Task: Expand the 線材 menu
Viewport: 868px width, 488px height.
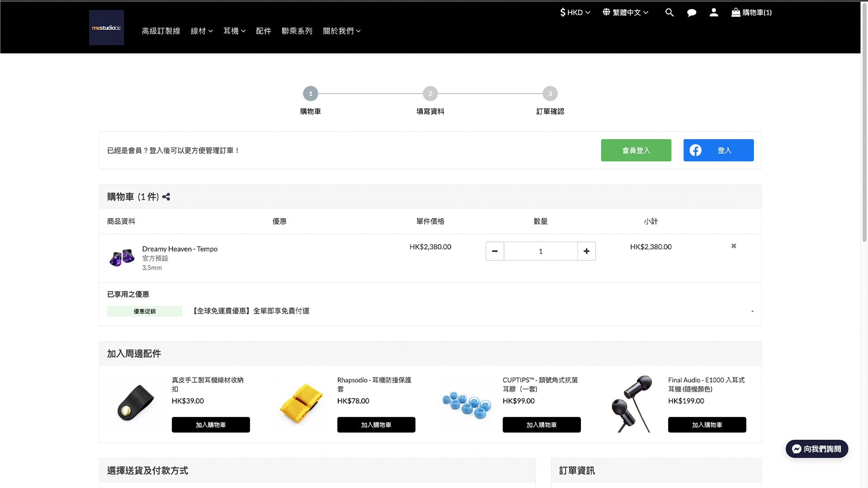Action: pyautogui.click(x=202, y=31)
